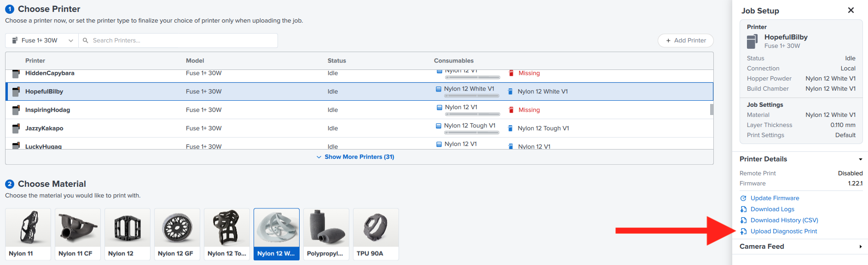This screenshot has height=265, width=868.
Task: Click the Status column header
Action: pos(337,61)
